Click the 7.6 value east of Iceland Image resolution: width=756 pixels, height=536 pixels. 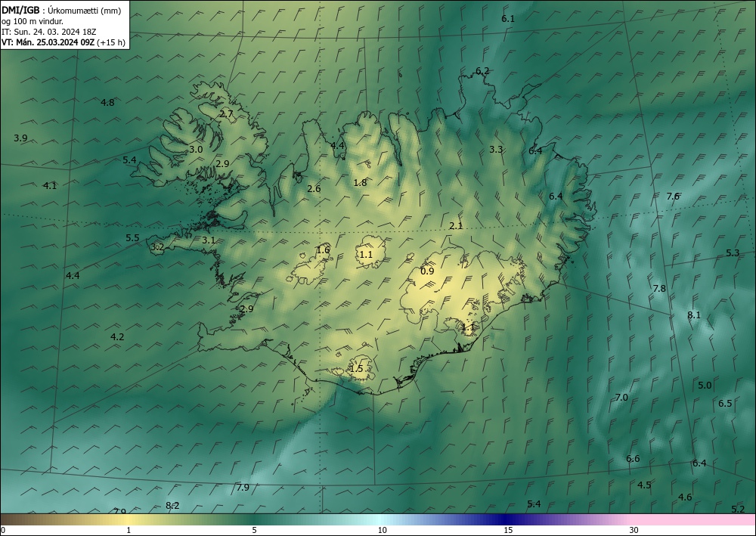673,196
